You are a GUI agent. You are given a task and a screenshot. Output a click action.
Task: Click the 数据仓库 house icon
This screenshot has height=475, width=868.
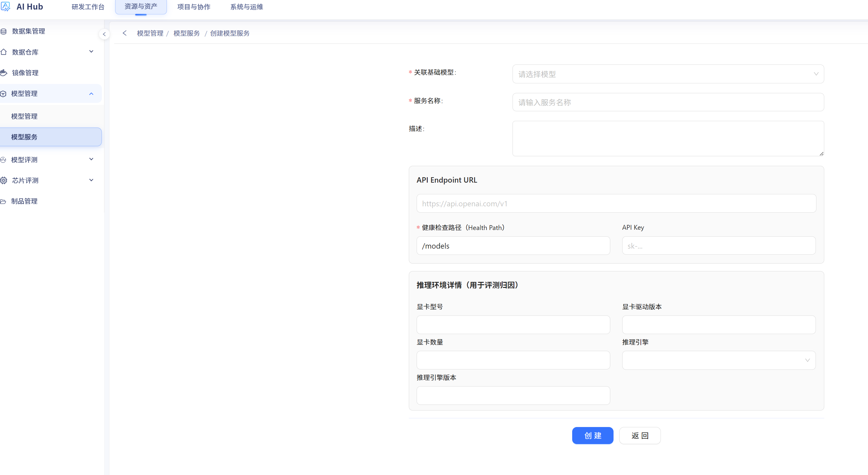4,52
